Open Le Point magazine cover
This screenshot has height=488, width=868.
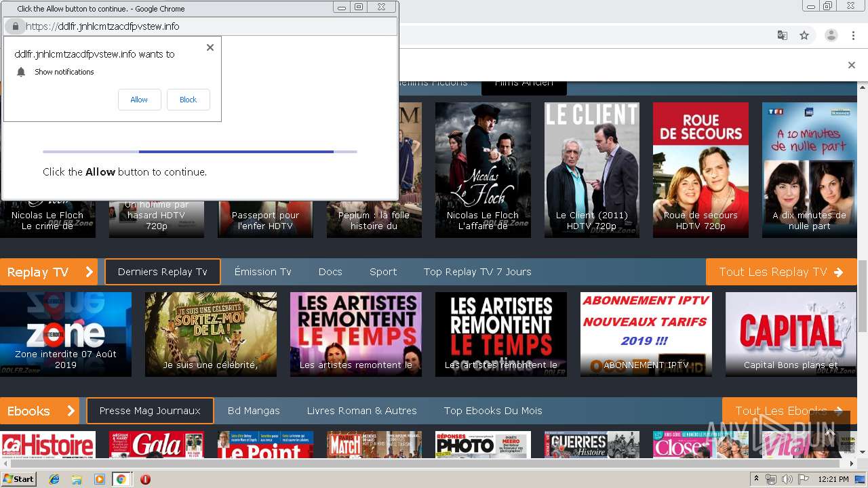265,445
